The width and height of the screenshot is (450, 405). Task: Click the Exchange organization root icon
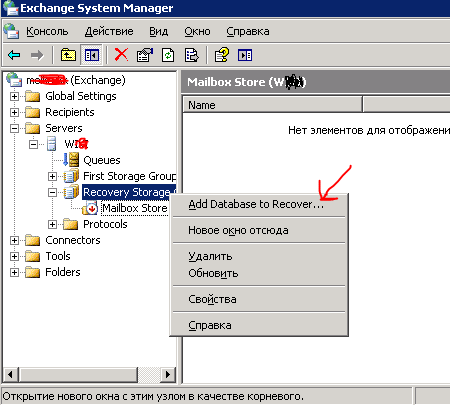click(15, 80)
